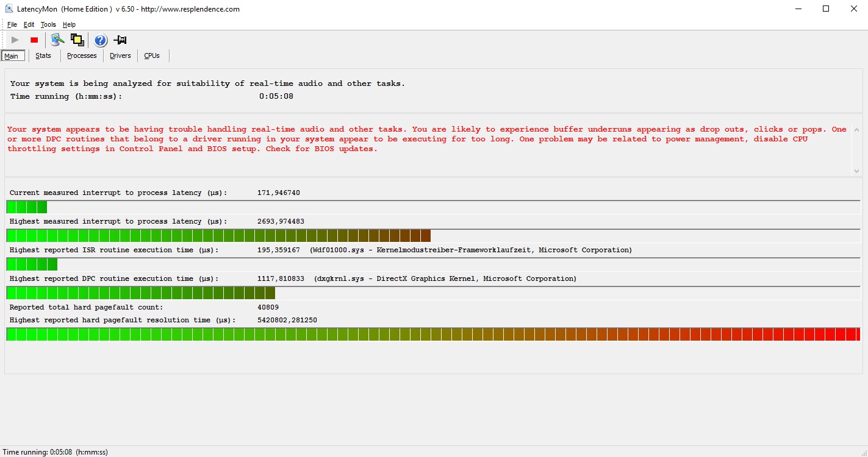Click the ISR execution time value 195,359167

[x=279, y=250]
